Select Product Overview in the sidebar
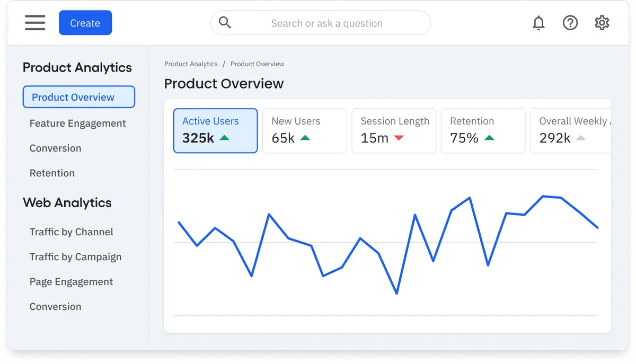Viewport: 636px width, 364px height. [x=73, y=97]
